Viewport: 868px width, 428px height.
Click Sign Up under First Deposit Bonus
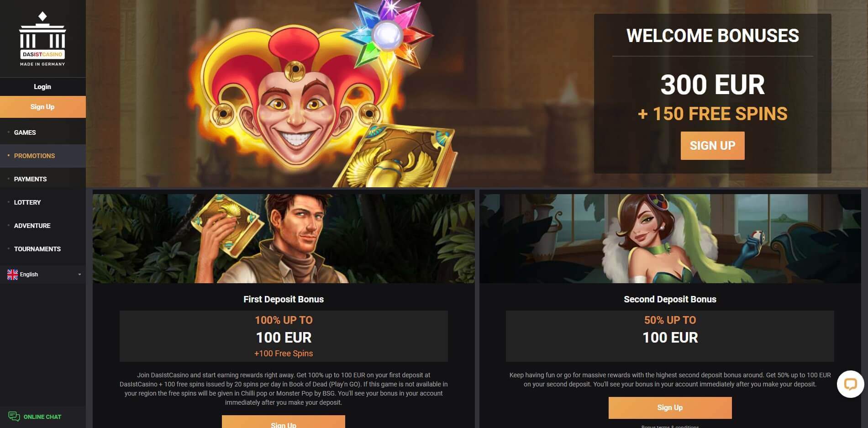click(284, 422)
